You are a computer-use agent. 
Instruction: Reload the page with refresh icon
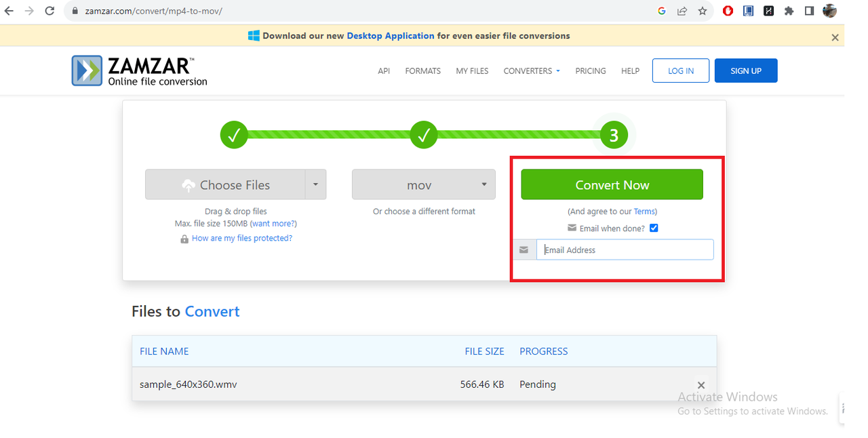50,11
